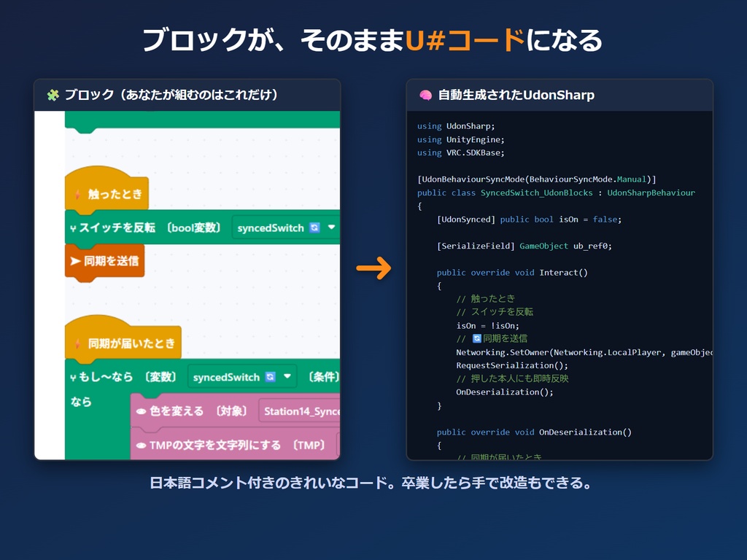Image resolution: width=747 pixels, height=560 pixels.
Task: Open the dropdown arrow of syncedSwitch in スイッチを反転
Action: [332, 227]
